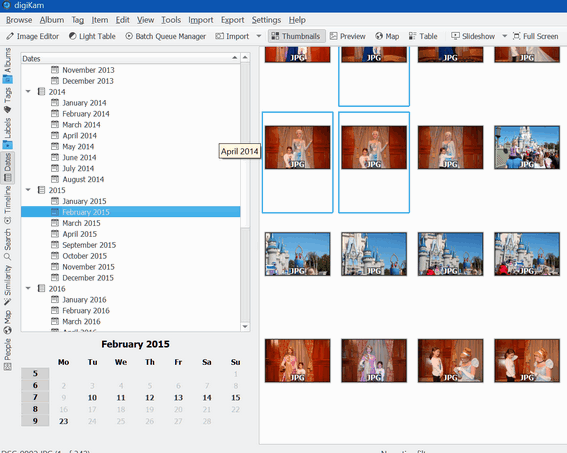Open the Edit menu

pyautogui.click(x=123, y=20)
